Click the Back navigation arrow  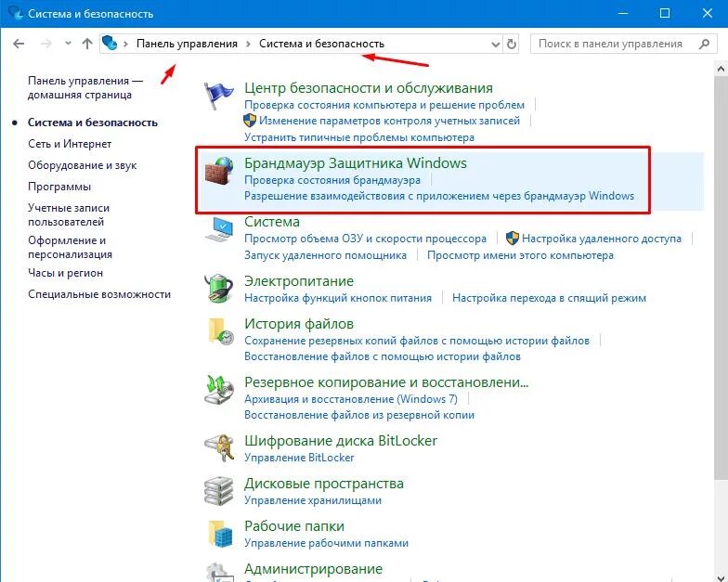19,44
